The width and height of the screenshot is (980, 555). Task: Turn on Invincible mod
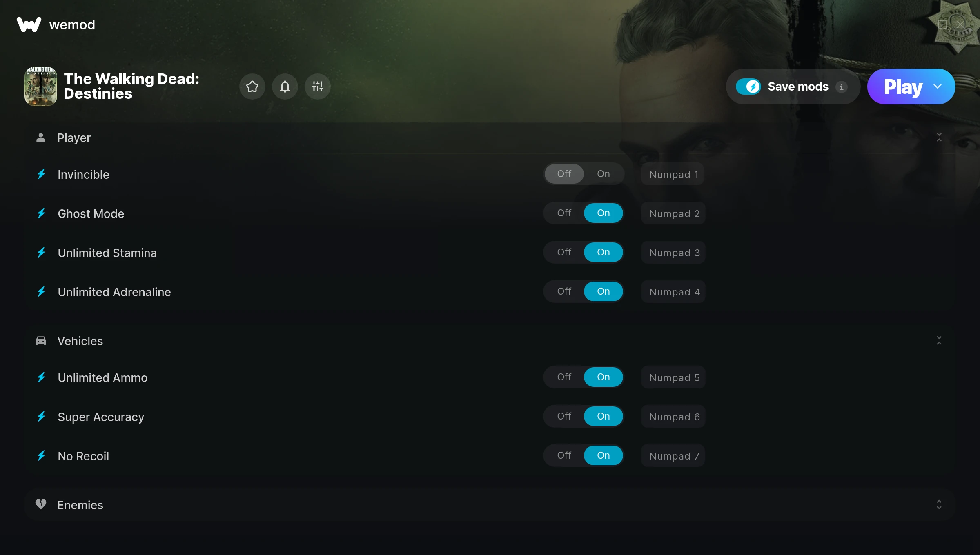(603, 174)
